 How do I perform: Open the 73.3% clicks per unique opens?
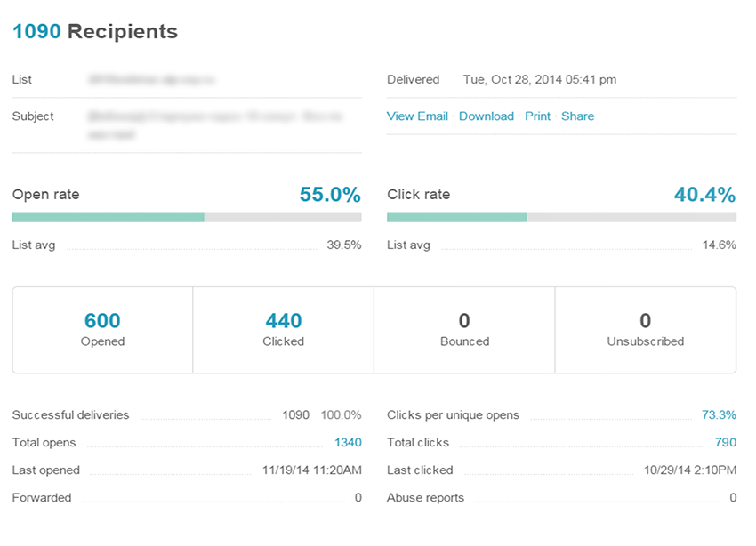pos(719,415)
